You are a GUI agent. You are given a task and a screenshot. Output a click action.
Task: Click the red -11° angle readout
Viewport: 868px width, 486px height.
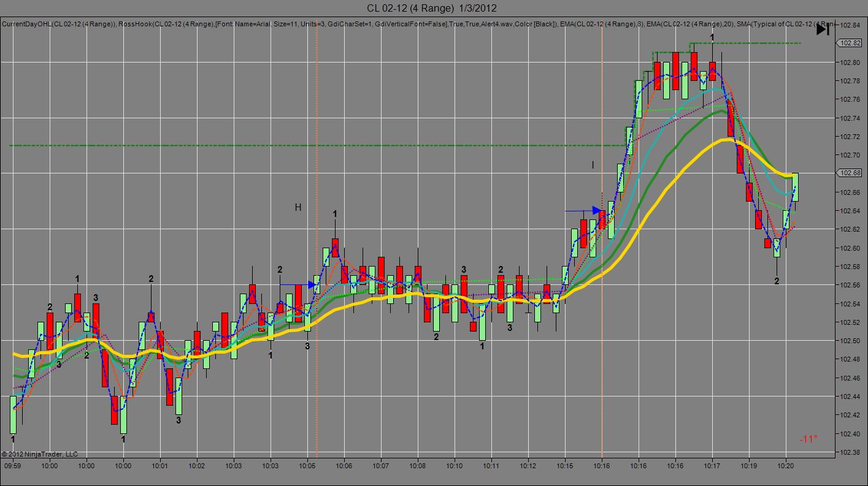808,439
